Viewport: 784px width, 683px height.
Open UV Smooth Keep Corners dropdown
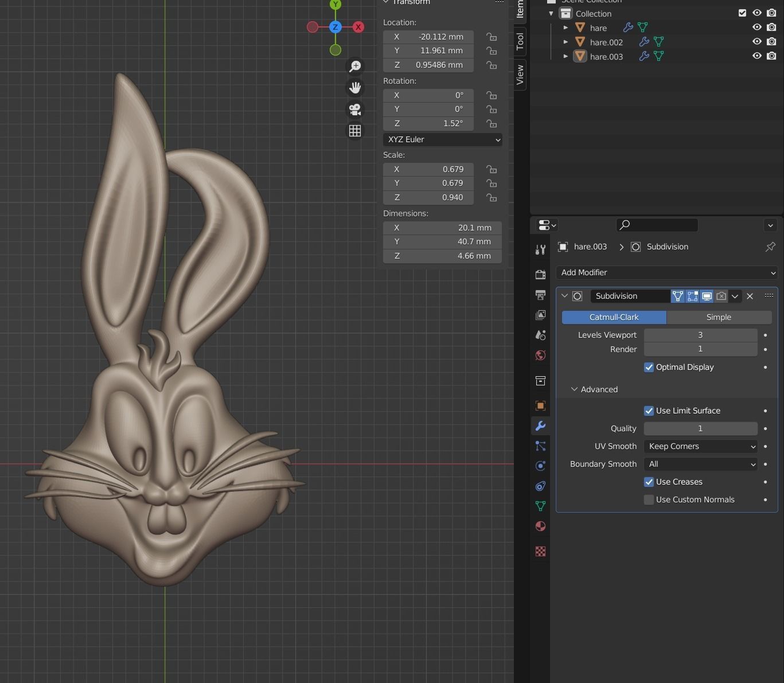700,446
